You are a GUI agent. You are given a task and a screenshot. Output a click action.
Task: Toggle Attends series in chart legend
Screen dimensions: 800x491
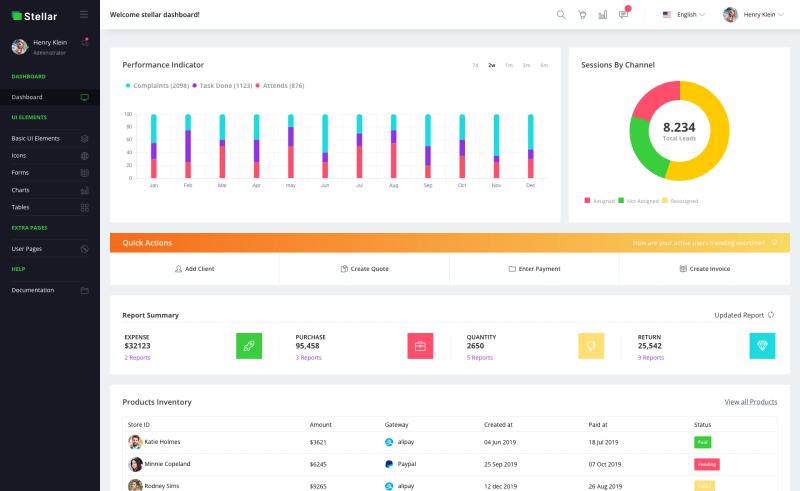coord(280,86)
